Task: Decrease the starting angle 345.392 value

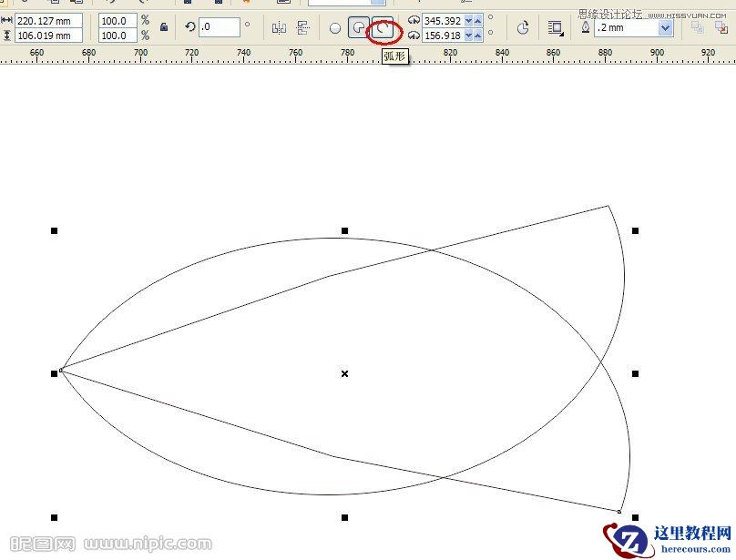Action: click(x=468, y=21)
